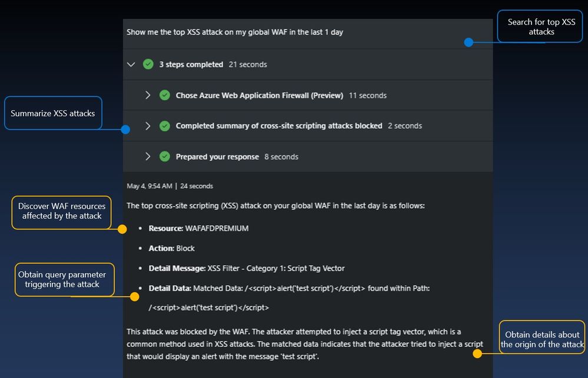Expand the Completed summary of cross-site scripting step

point(148,126)
